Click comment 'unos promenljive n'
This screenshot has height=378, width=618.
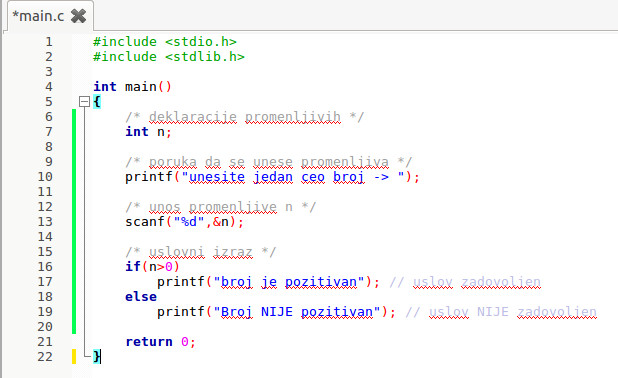tap(221, 207)
